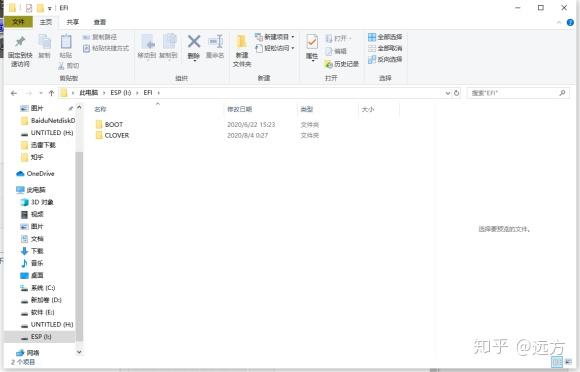Select System (C:) drive
Viewport: 580px width, 372px height.
38,287
